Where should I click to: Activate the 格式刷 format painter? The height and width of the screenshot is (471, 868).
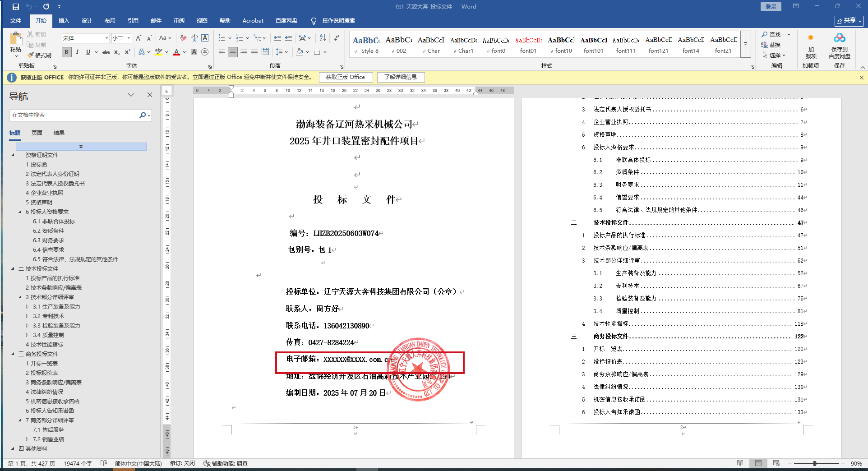pyautogui.click(x=39, y=55)
